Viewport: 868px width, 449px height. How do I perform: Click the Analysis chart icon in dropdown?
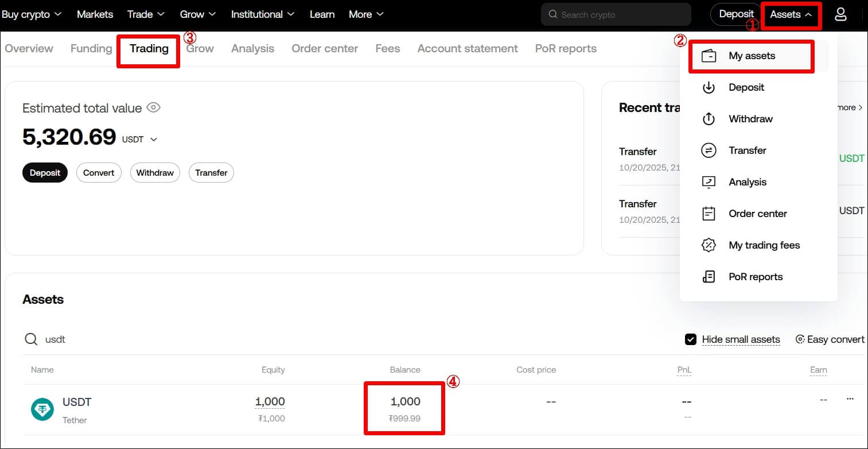[x=709, y=182]
